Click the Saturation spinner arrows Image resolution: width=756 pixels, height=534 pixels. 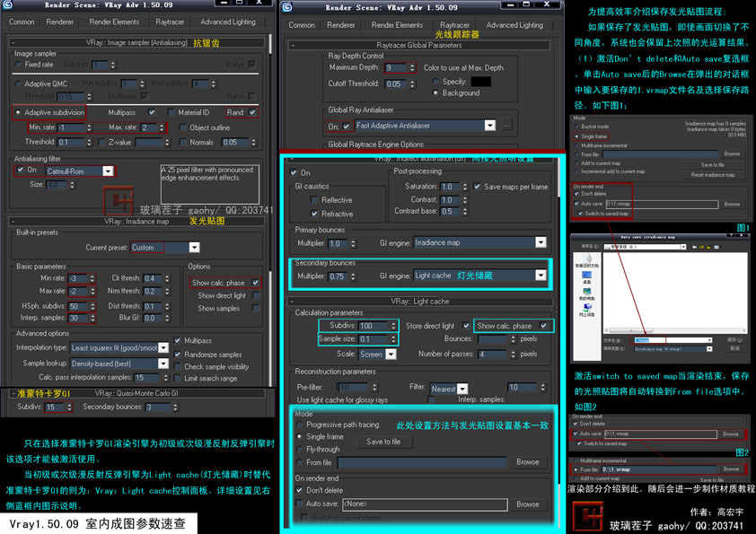[465, 187]
